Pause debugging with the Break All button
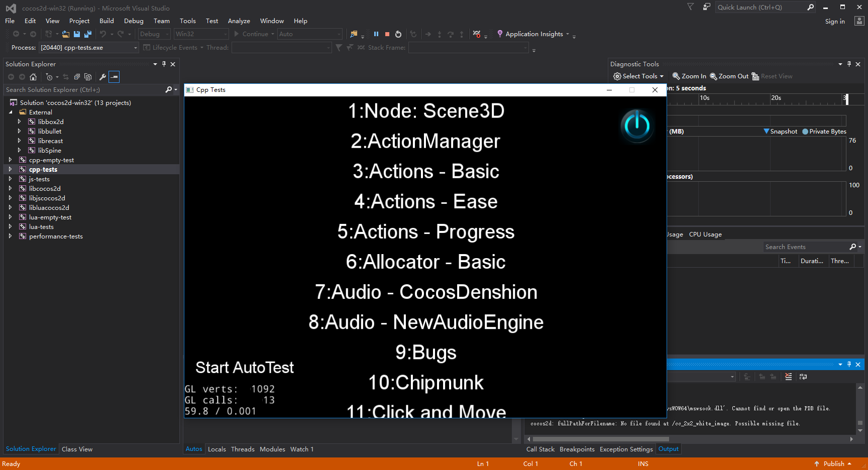Image resolution: width=868 pixels, height=470 pixels. 376,34
